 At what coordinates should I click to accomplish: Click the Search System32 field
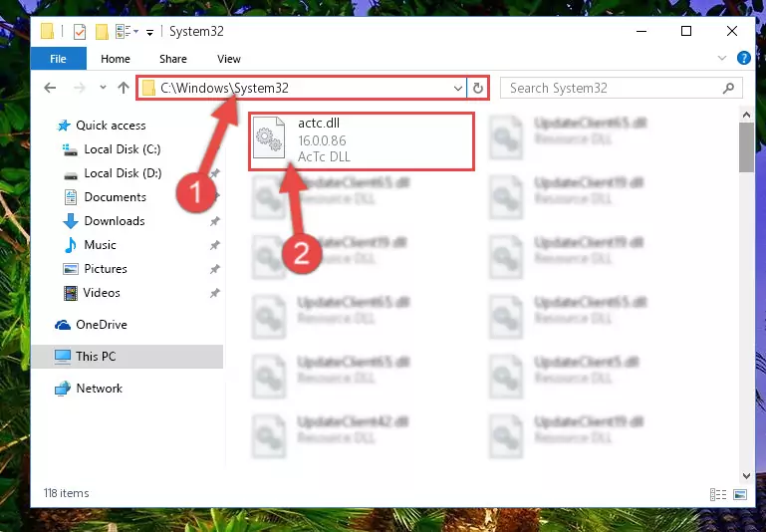coord(621,88)
